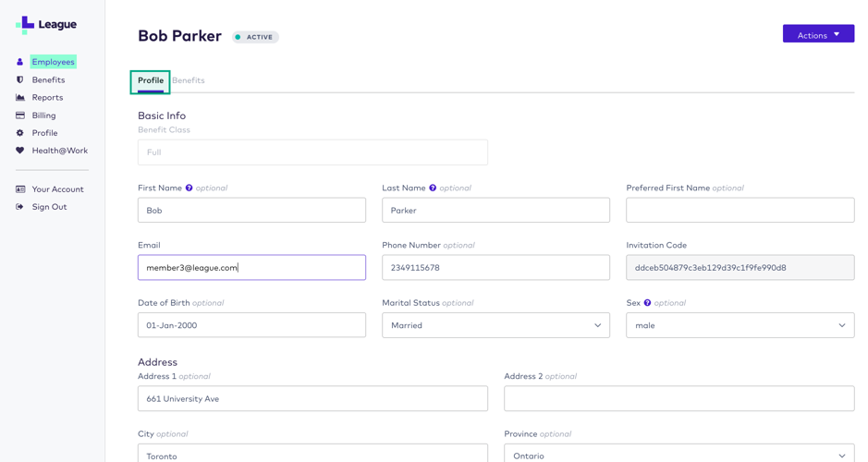This screenshot has width=868, height=462.
Task: Click the Profile gear icon in sidebar
Action: click(x=20, y=133)
